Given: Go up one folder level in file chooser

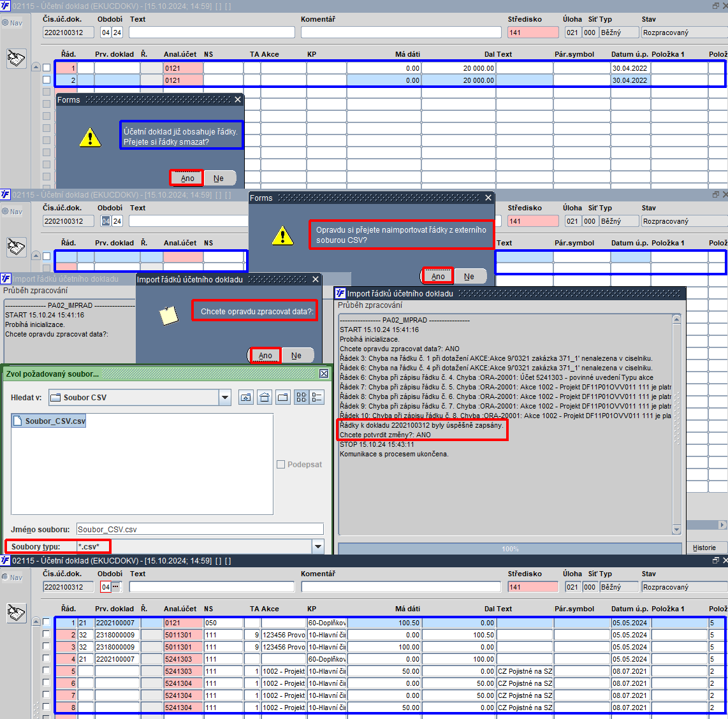Looking at the screenshot, I should (x=245, y=397).
